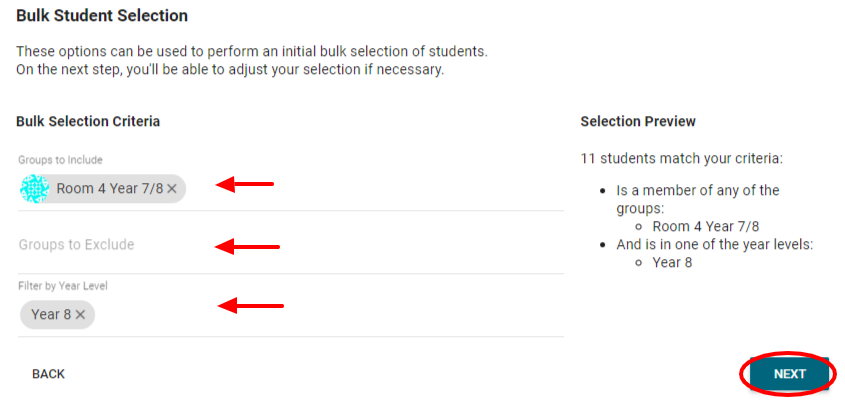Click the Filter by Year Level label

[x=63, y=286]
